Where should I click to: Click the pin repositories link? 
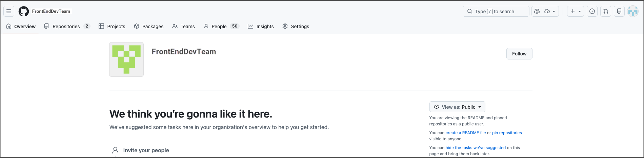507,133
